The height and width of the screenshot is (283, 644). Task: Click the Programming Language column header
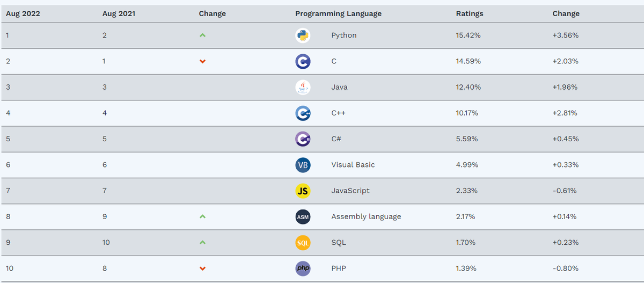338,13
